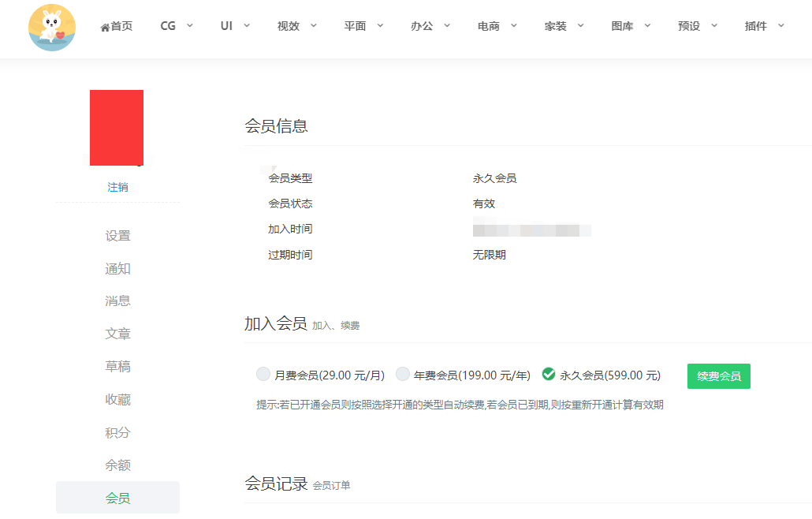
Task: Open 文章 in the sidebar
Action: [117, 334]
